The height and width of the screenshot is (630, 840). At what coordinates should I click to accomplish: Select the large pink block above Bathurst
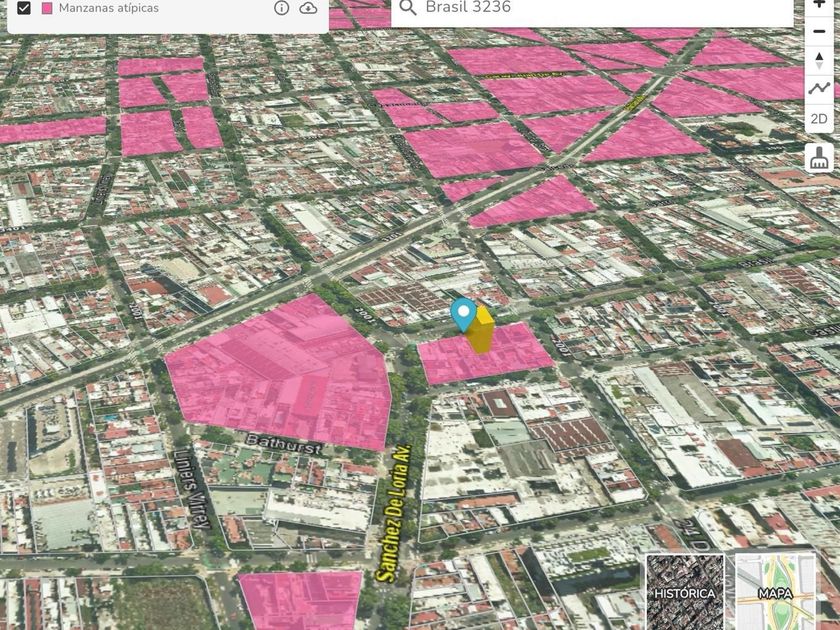281,374
